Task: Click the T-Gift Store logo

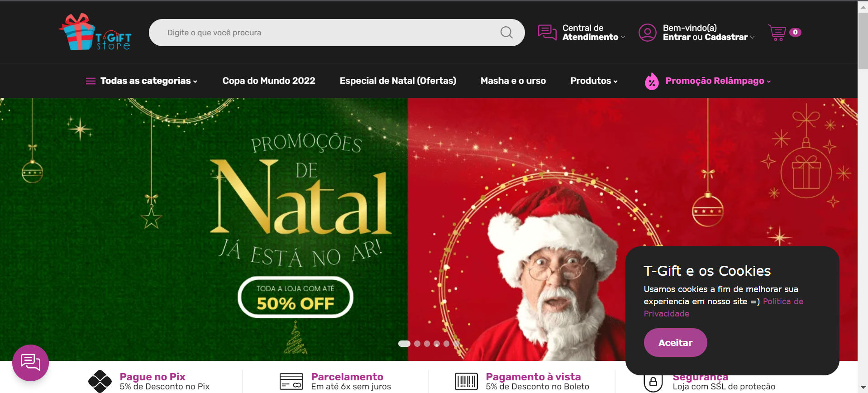Action: (x=95, y=32)
